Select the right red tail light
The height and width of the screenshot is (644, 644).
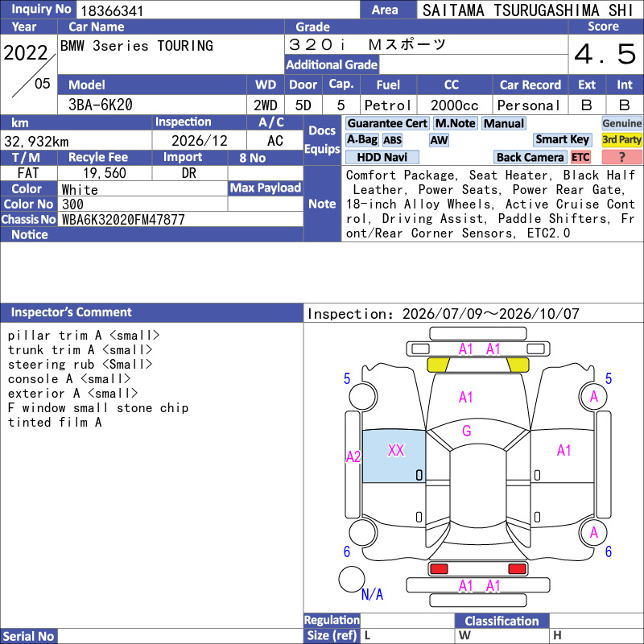pyautogui.click(x=517, y=568)
